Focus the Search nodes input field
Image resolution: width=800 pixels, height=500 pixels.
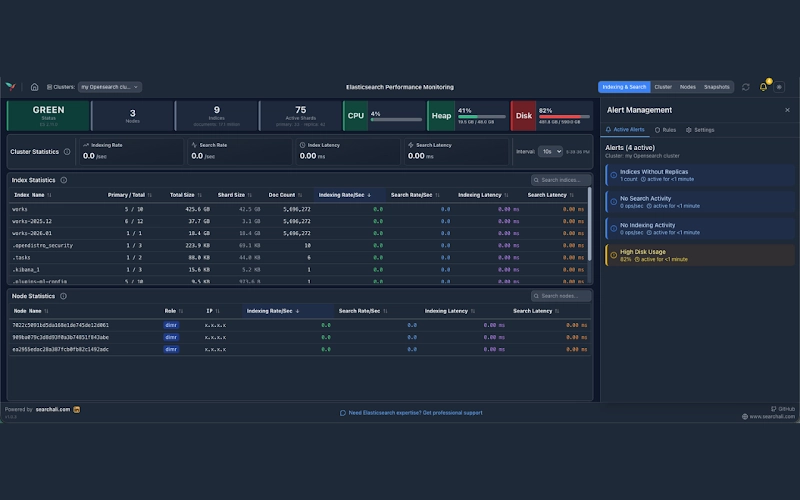click(x=561, y=296)
